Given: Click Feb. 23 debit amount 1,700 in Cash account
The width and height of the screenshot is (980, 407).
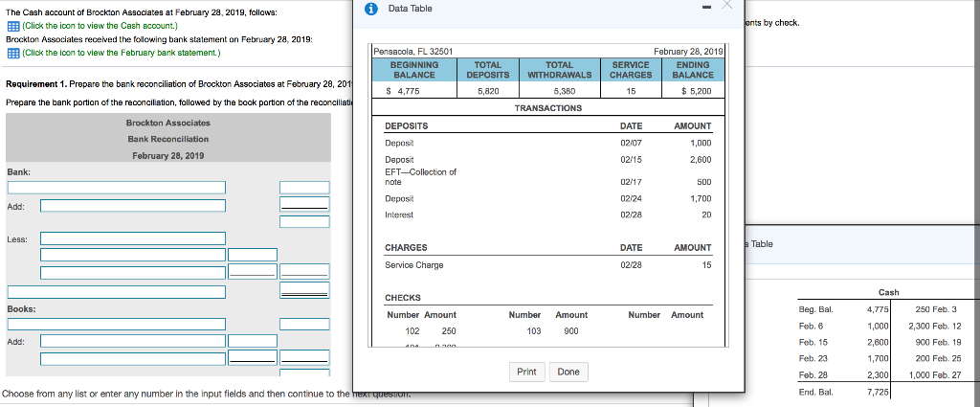Looking at the screenshot, I should click(x=879, y=359).
